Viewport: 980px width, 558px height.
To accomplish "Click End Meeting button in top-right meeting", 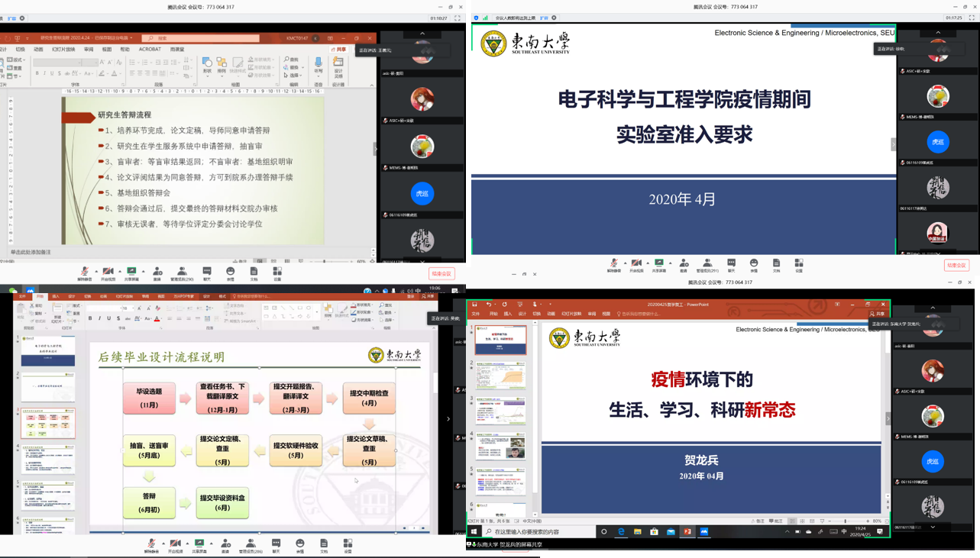I will coord(956,266).
